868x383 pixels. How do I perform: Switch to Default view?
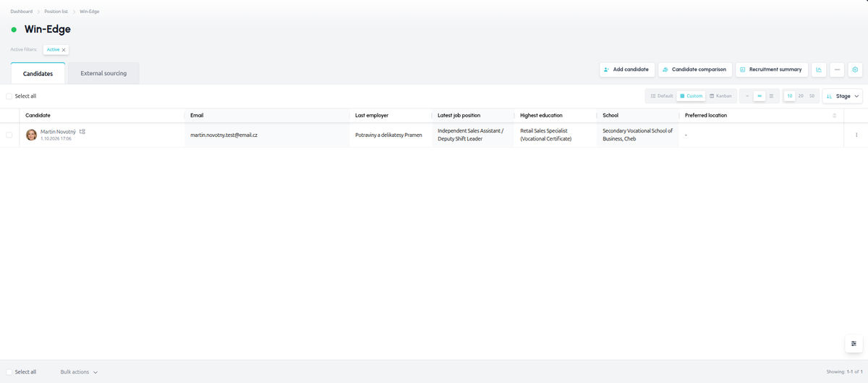[x=662, y=96]
